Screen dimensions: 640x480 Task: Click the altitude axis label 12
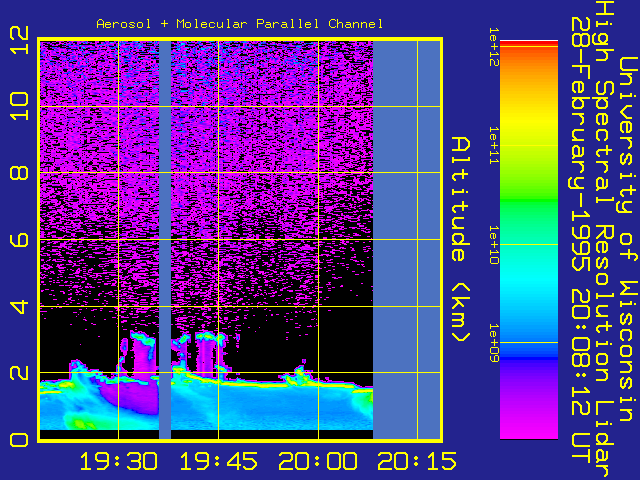pos(19,40)
